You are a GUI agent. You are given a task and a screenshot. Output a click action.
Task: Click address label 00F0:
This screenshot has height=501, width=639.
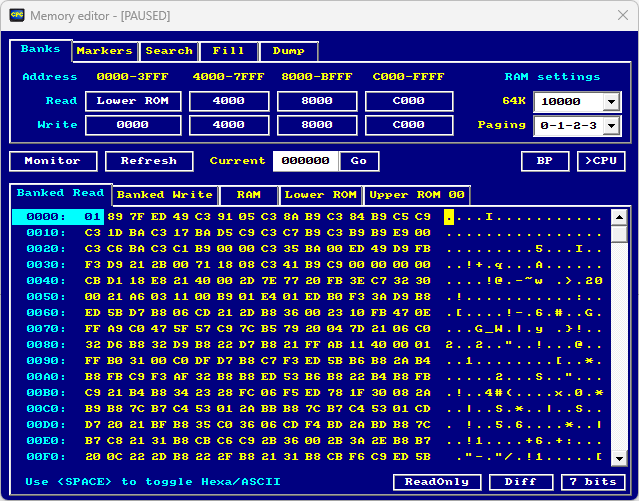pos(46,457)
